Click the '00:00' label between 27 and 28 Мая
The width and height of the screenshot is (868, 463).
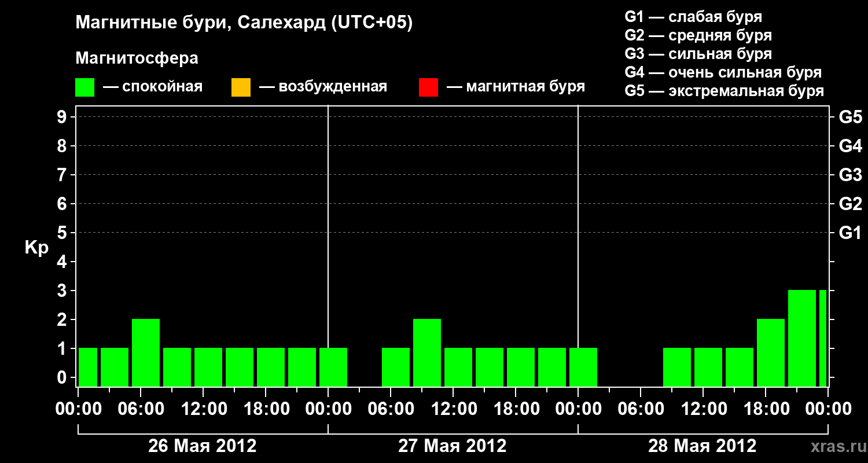coord(578,409)
